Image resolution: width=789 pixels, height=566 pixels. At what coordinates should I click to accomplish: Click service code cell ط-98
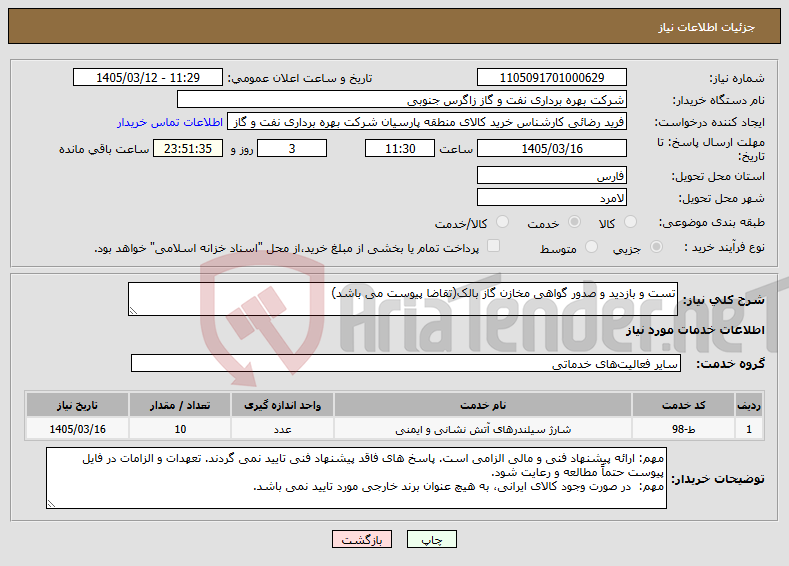[x=683, y=429]
